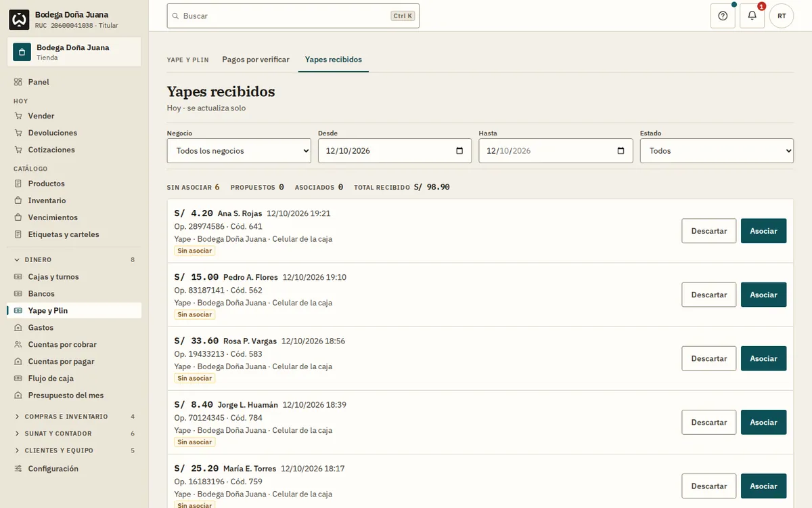Asociar the Jorge L. Huamán payment
812x508 pixels.
[x=763, y=422]
